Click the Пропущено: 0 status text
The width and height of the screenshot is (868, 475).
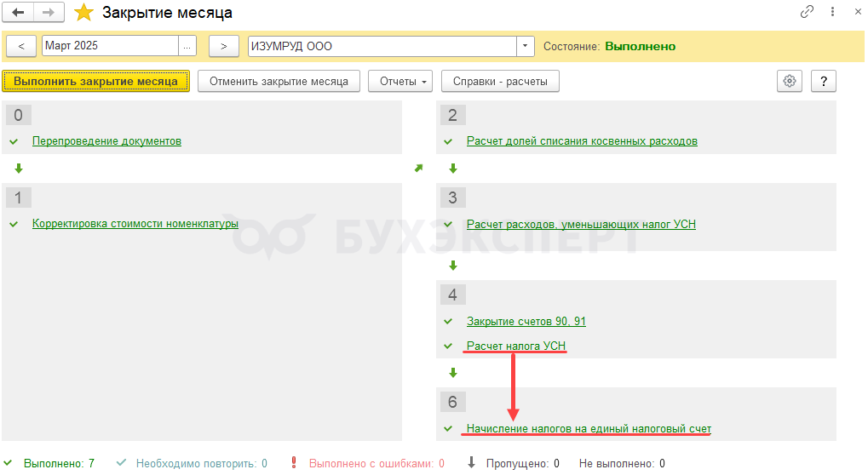(522, 463)
